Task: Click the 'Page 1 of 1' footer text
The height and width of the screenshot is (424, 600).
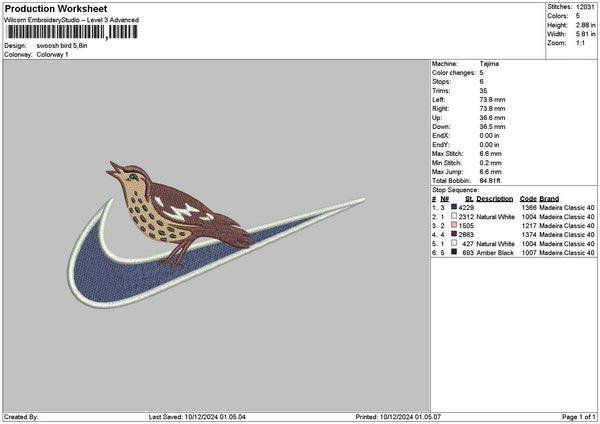Action: click(579, 417)
